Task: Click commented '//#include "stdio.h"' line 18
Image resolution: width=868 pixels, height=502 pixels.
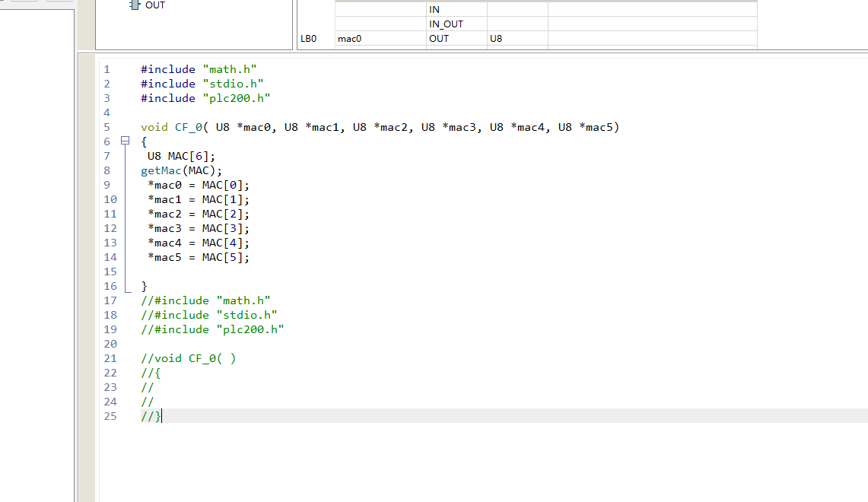Action: 208,315
